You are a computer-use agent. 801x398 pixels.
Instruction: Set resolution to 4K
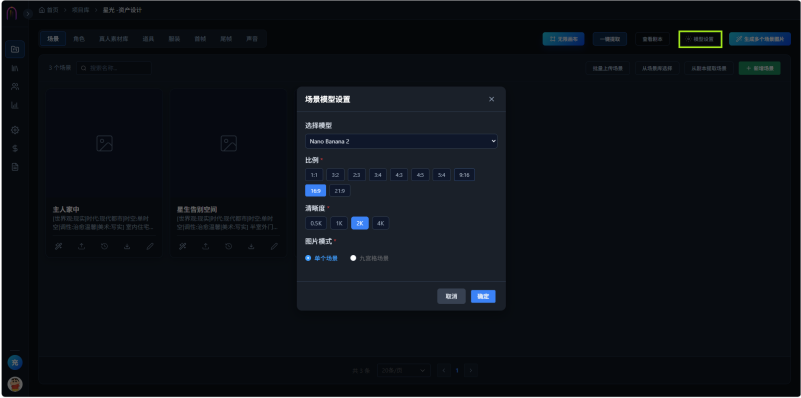tap(381, 223)
